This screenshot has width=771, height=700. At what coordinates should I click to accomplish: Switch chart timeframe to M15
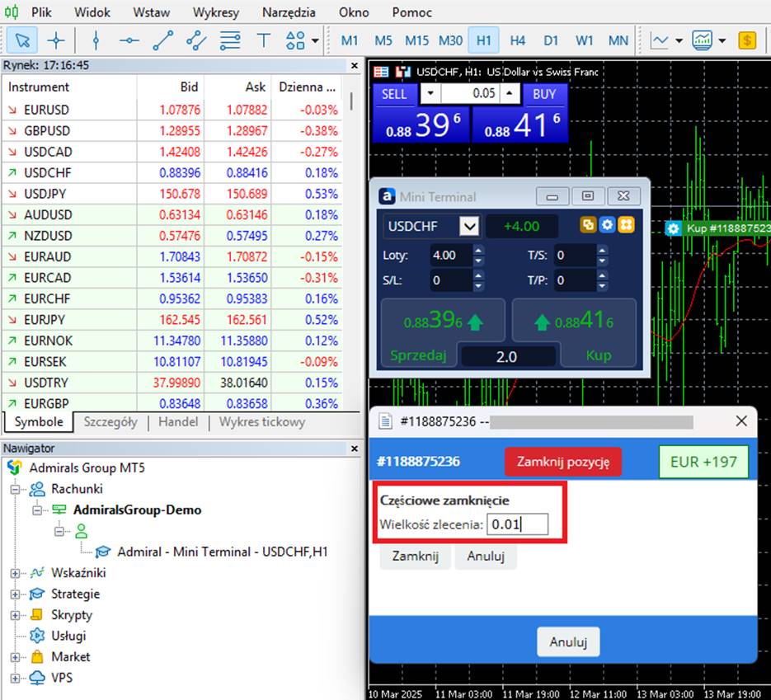click(x=416, y=40)
